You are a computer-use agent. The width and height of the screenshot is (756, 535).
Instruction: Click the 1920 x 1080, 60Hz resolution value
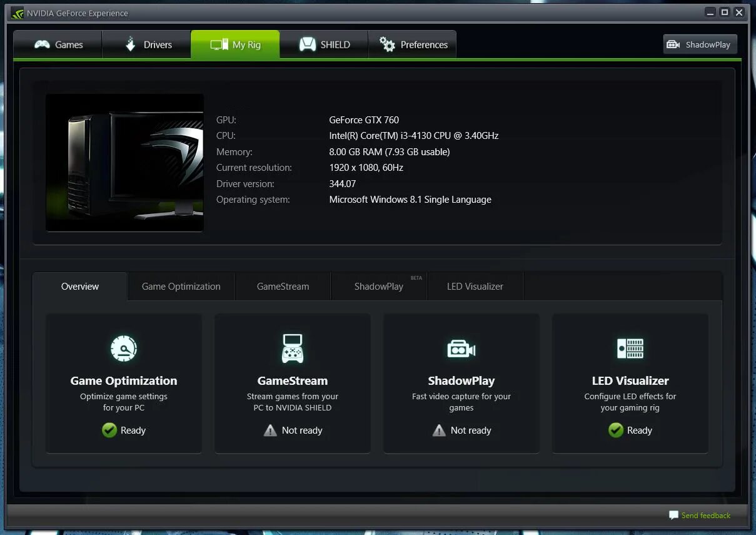coord(366,167)
